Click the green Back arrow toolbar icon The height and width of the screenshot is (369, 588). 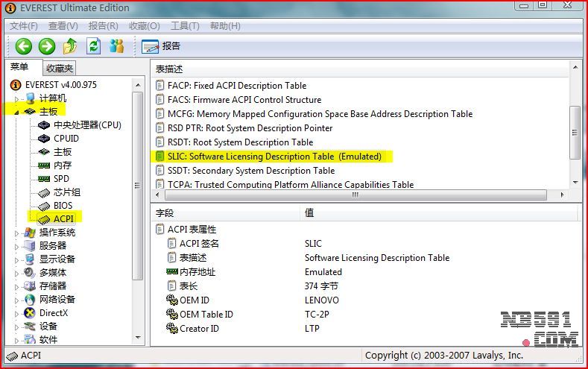[24, 46]
